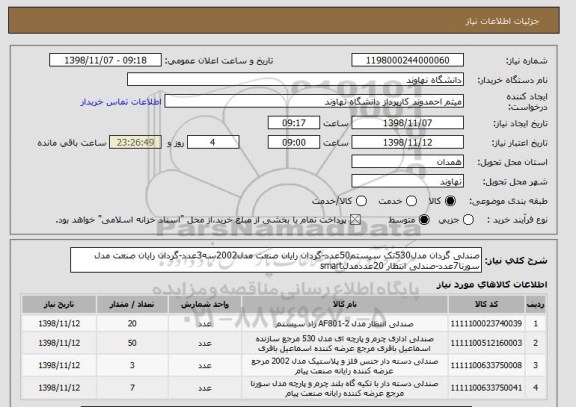Click the remaining time countdown 23:26:49
The width and height of the screenshot is (576, 407).
click(135, 142)
